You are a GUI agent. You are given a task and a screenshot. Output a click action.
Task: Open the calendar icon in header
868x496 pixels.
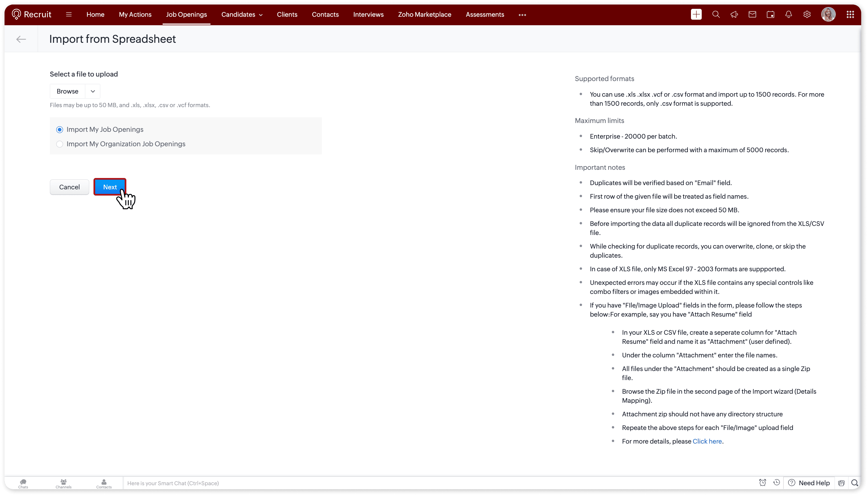(770, 15)
